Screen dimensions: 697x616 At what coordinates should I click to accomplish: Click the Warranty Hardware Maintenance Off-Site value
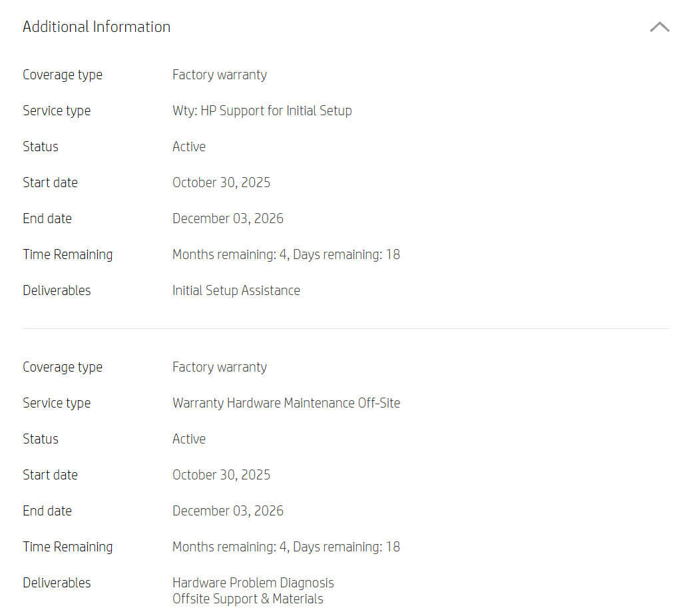(286, 403)
